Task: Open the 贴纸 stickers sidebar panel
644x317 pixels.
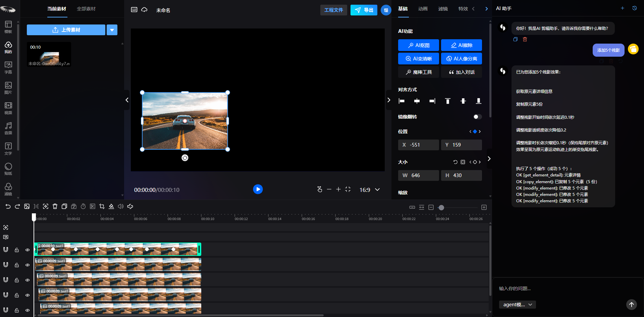Action: (x=8, y=169)
